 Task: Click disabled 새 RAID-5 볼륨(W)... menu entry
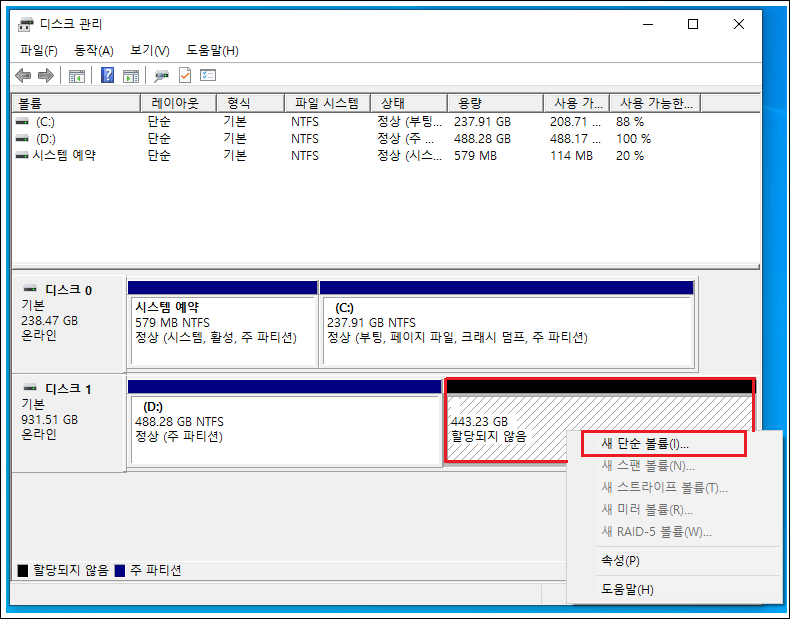click(656, 532)
